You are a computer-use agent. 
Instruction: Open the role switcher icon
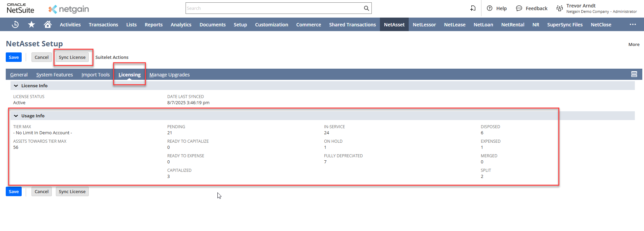[x=560, y=8]
